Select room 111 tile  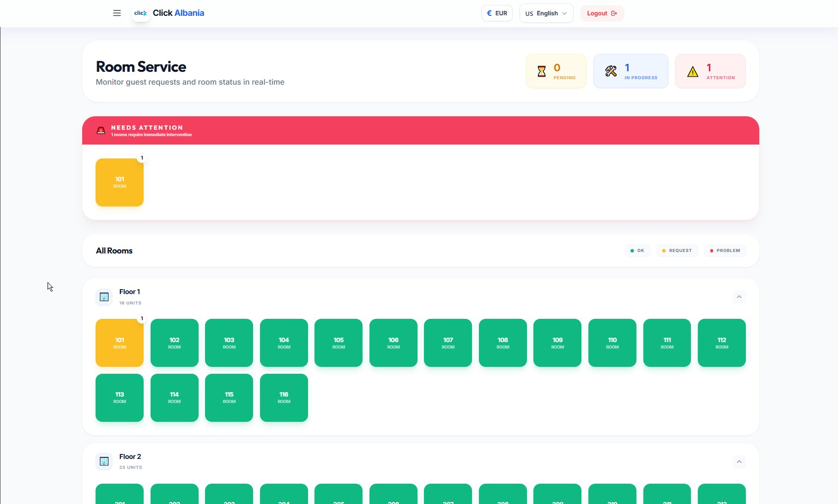667,343
